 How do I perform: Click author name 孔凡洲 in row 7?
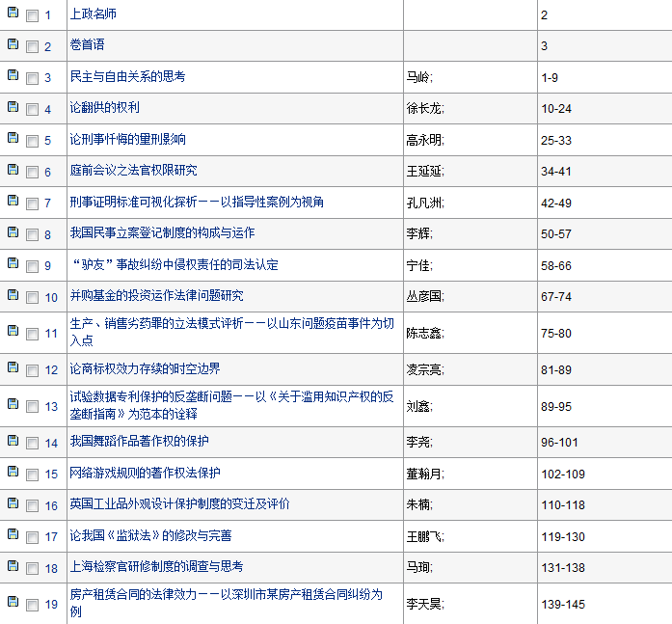pos(424,203)
